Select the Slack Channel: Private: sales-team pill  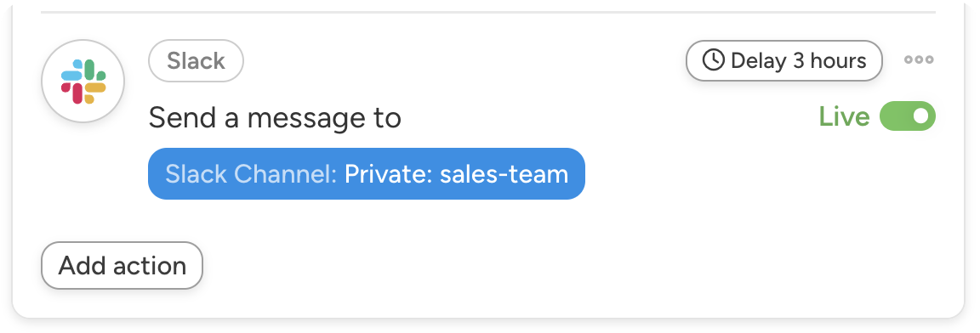pos(367,174)
